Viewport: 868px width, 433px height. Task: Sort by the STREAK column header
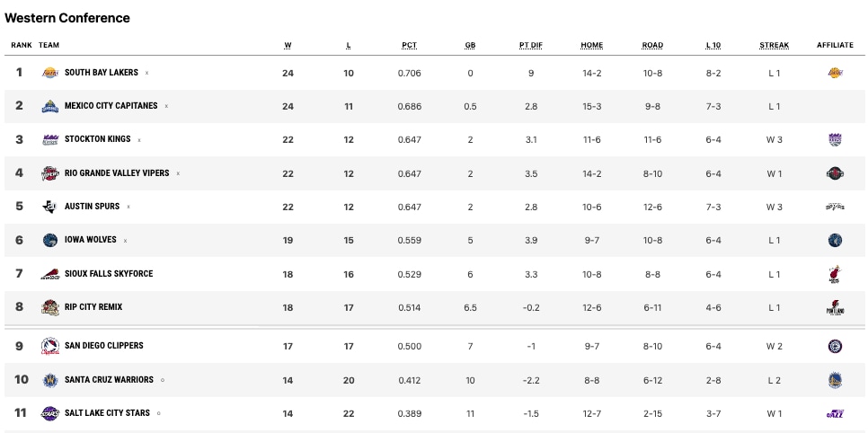point(774,45)
